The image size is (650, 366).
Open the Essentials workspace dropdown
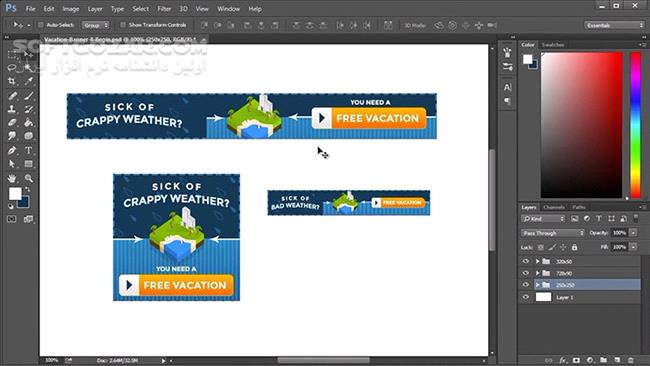pos(614,25)
